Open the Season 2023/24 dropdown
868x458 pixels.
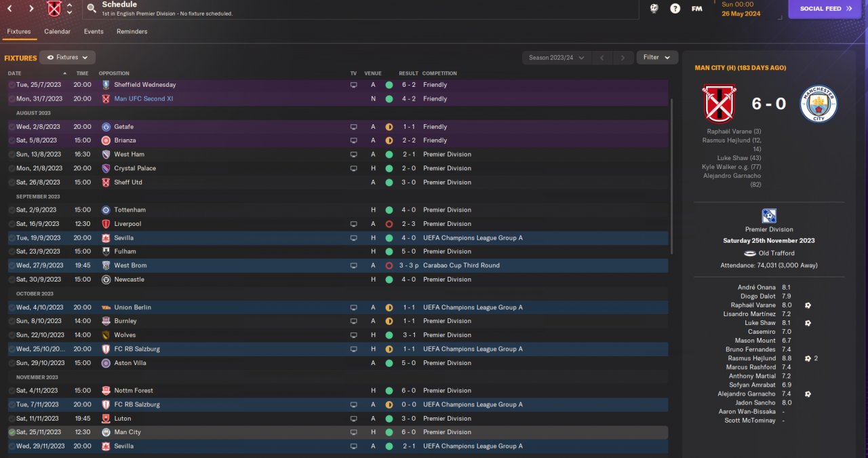(556, 58)
